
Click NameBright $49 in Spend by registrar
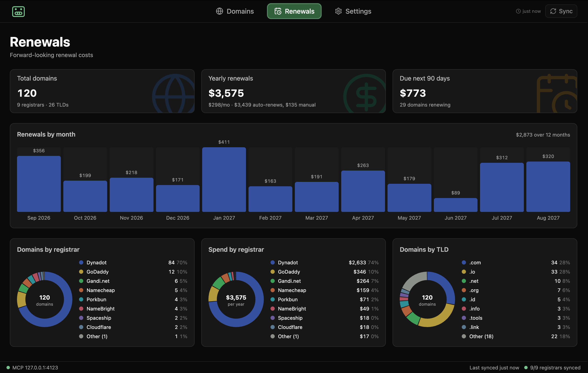[x=324, y=309]
